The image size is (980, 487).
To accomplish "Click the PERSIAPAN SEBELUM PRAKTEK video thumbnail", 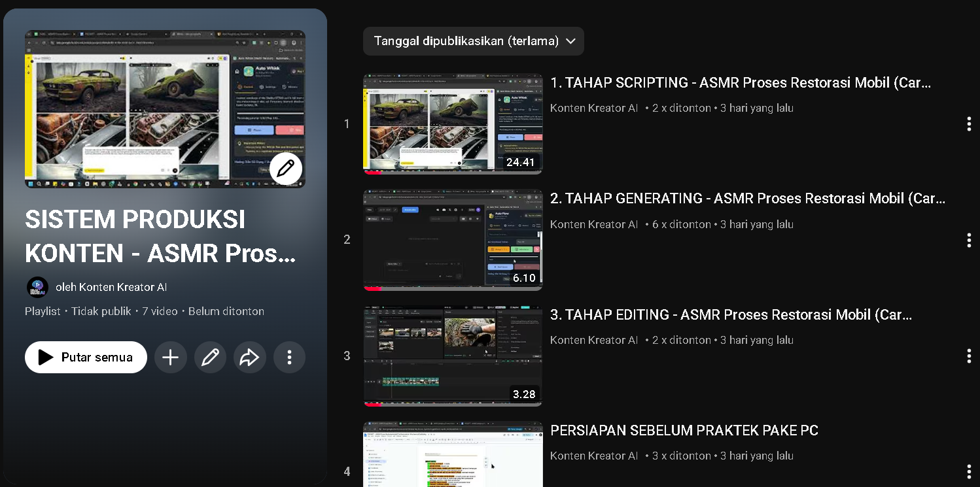I will click(x=453, y=454).
